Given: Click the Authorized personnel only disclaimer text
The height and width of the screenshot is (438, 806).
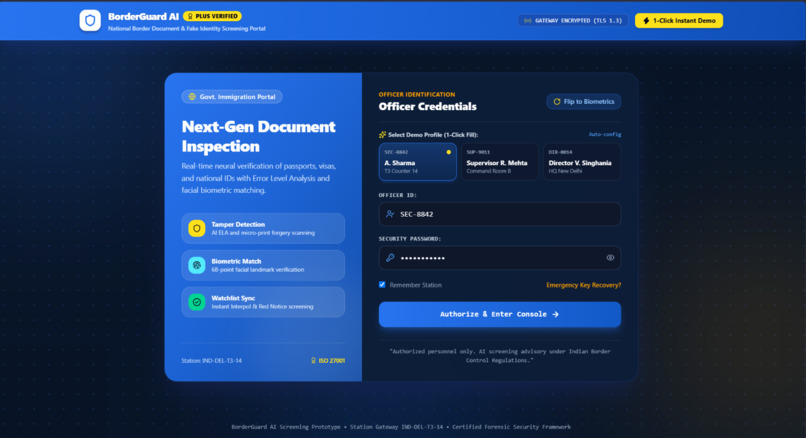Looking at the screenshot, I should coord(500,356).
